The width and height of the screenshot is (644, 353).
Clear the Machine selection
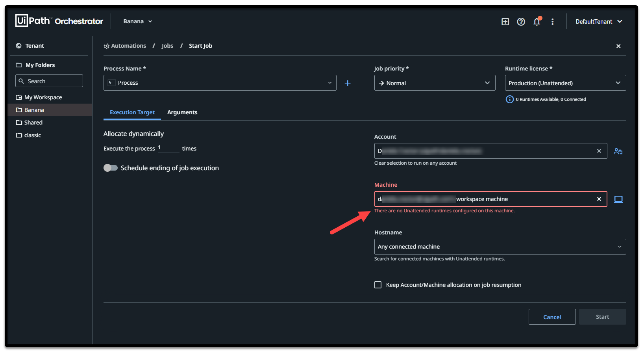pos(599,199)
